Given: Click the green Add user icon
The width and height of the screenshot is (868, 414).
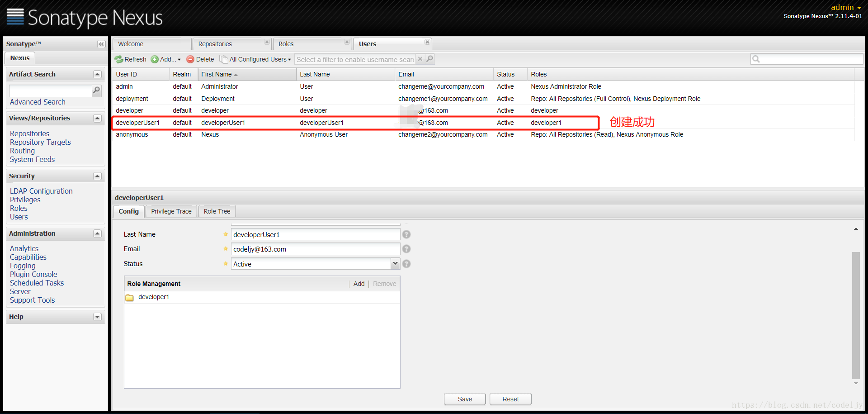Looking at the screenshot, I should (x=155, y=59).
